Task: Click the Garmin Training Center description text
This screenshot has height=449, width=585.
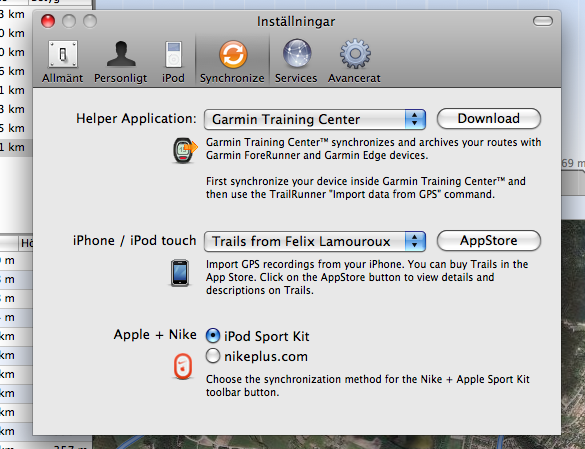Action: tap(373, 149)
